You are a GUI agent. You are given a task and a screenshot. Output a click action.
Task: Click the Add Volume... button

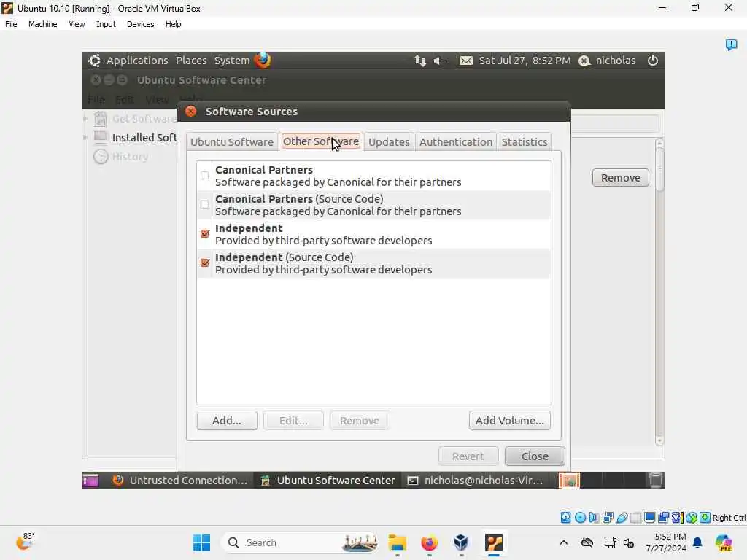pos(510,421)
